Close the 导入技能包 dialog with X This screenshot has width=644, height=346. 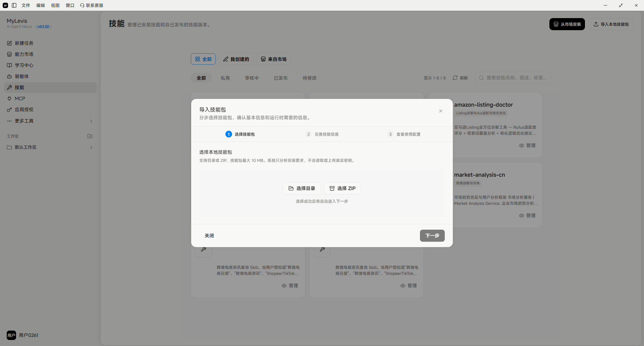coord(441,111)
